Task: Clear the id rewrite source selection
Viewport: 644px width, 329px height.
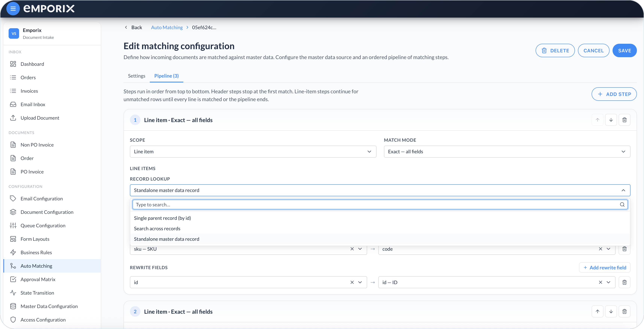Action: (x=352, y=282)
